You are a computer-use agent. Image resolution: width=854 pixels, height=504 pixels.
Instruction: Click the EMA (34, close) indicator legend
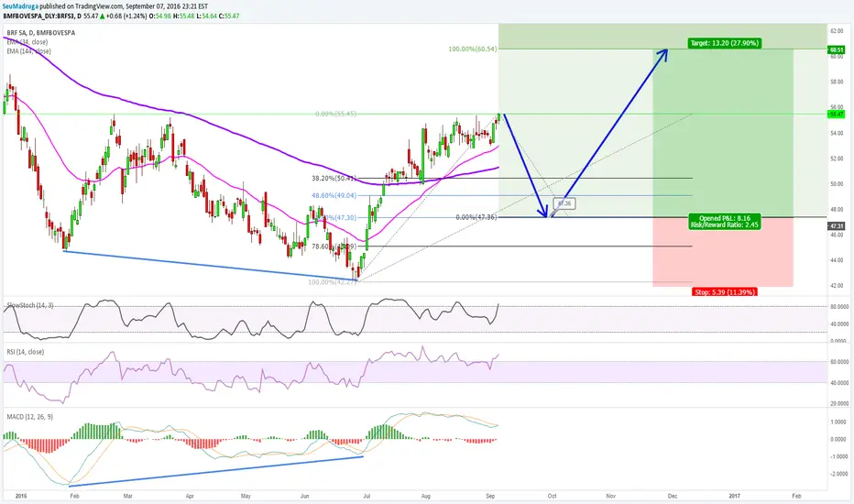click(x=27, y=42)
